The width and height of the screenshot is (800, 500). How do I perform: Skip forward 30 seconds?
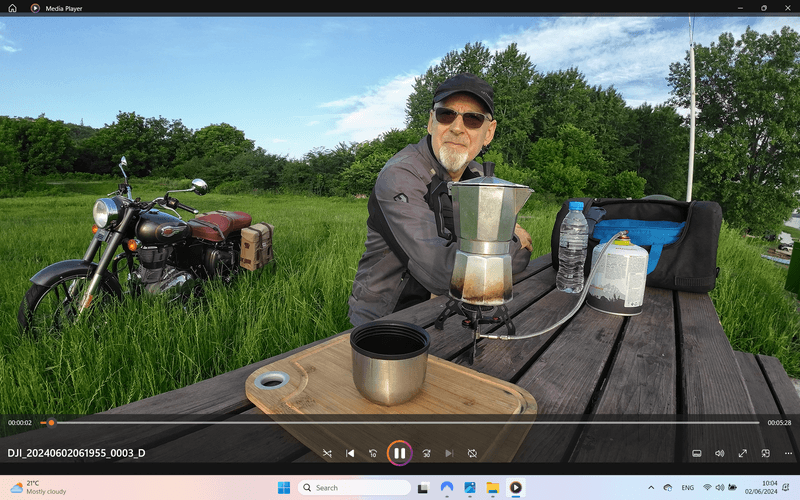(426, 453)
